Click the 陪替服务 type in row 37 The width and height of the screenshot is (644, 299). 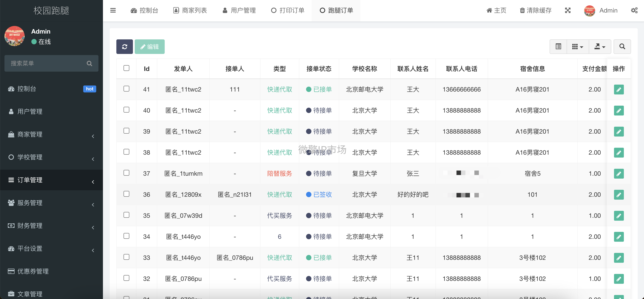279,173
